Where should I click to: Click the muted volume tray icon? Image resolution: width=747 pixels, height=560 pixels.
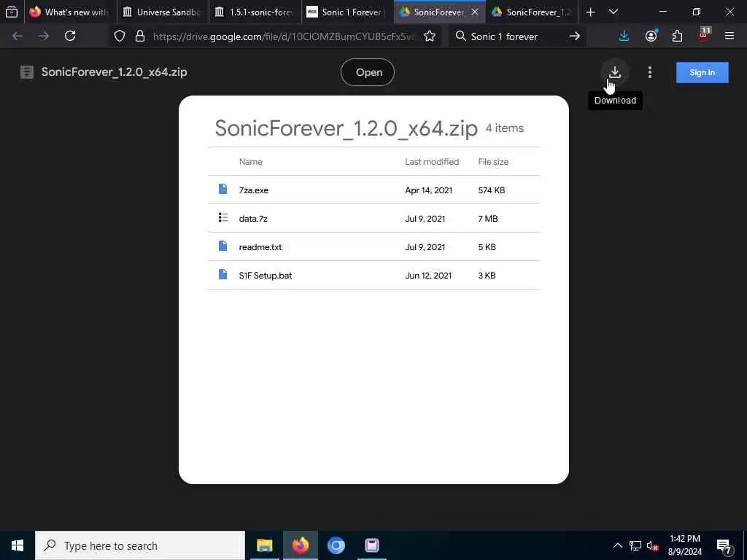pyautogui.click(x=653, y=545)
